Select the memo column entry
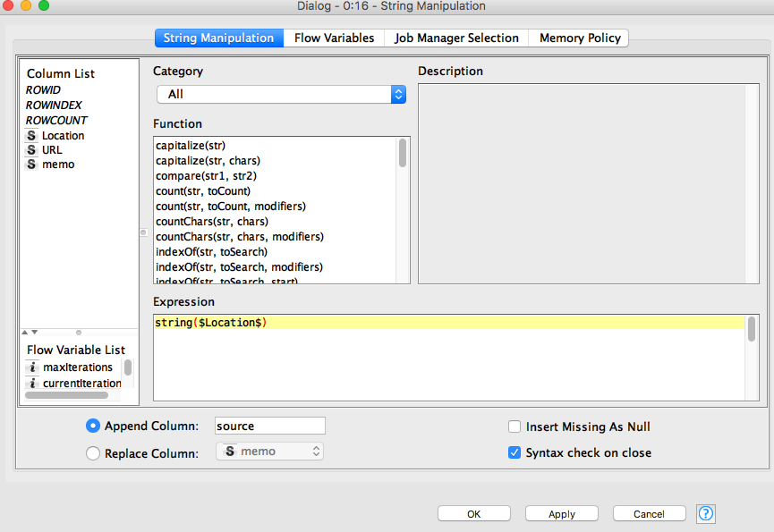Image resolution: width=774 pixels, height=532 pixels. (x=58, y=165)
